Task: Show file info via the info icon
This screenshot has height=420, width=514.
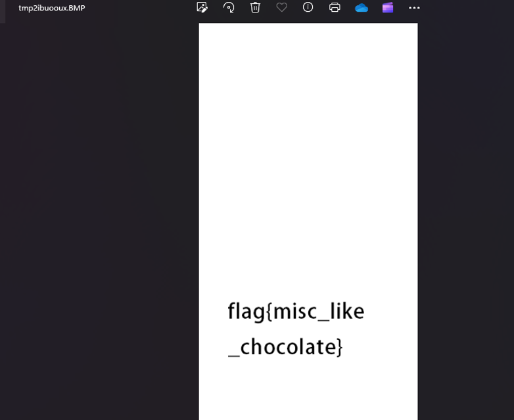Action: tap(308, 7)
